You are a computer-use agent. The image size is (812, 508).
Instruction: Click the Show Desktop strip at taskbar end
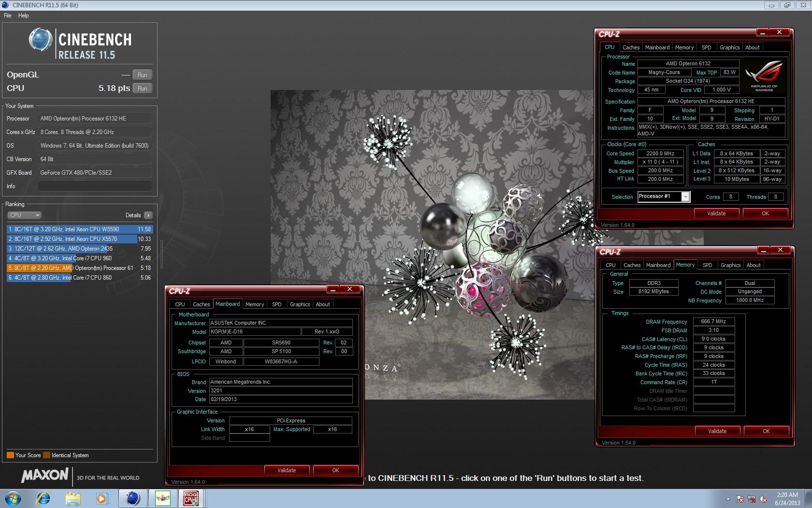(809, 498)
